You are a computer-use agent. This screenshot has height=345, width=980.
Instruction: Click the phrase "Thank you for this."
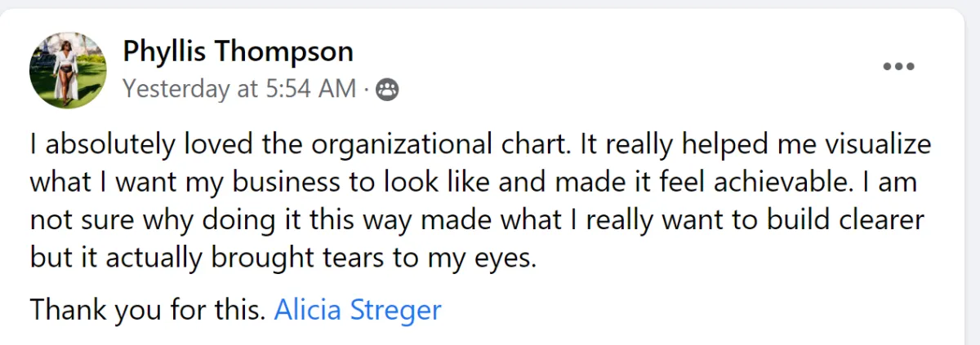click(148, 310)
